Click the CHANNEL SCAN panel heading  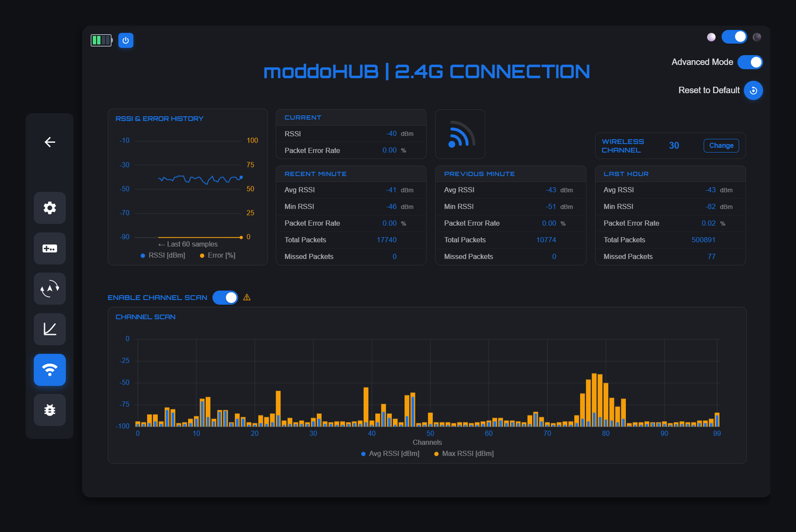point(146,317)
